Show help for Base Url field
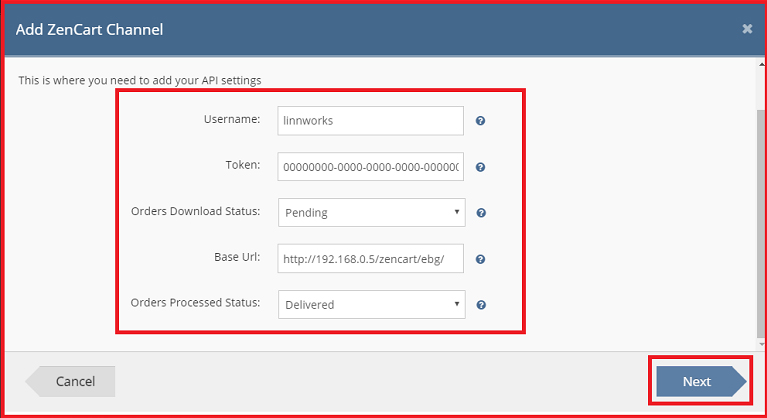 (x=480, y=259)
